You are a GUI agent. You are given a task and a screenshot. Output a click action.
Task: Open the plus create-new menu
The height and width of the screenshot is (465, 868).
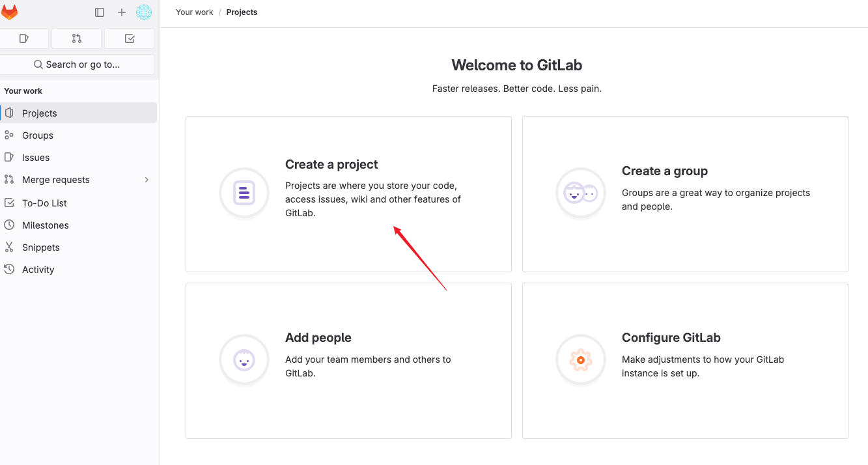pos(122,12)
